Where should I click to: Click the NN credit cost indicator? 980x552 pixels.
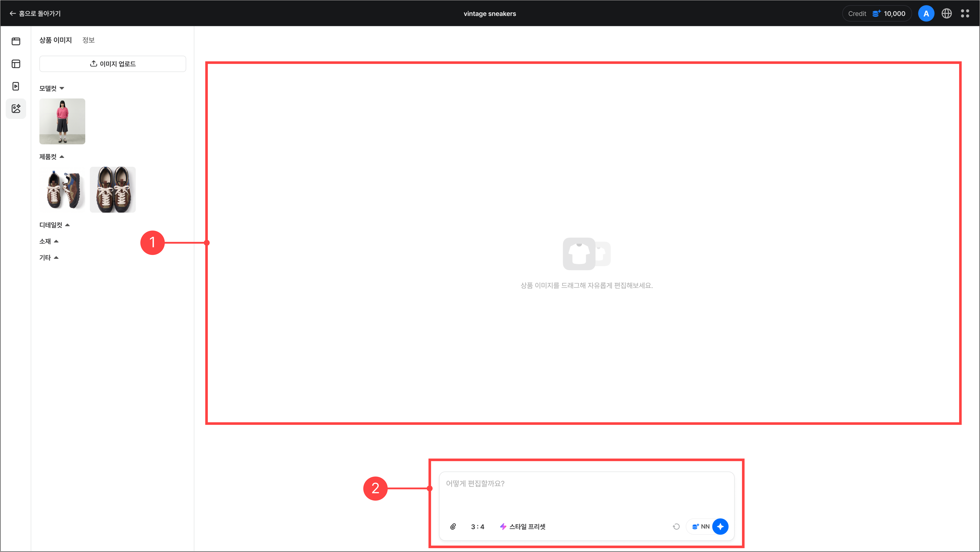coord(700,526)
